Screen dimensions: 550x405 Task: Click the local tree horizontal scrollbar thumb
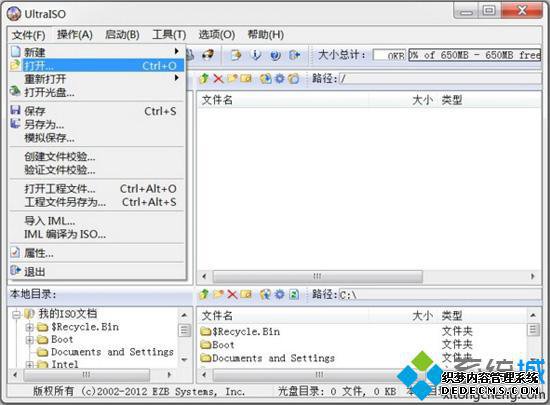(x=86, y=375)
